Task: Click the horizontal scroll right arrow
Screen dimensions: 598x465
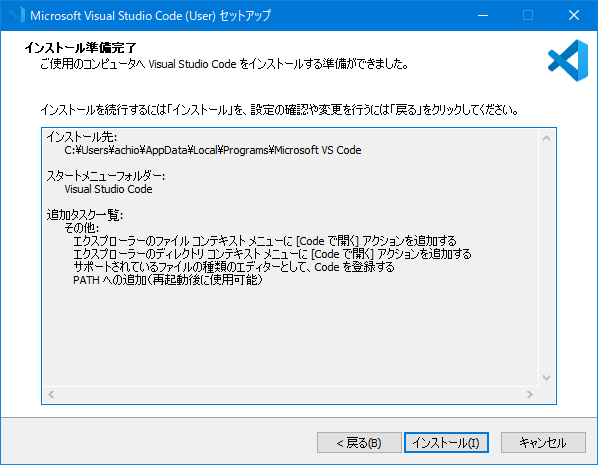Action: (530, 394)
